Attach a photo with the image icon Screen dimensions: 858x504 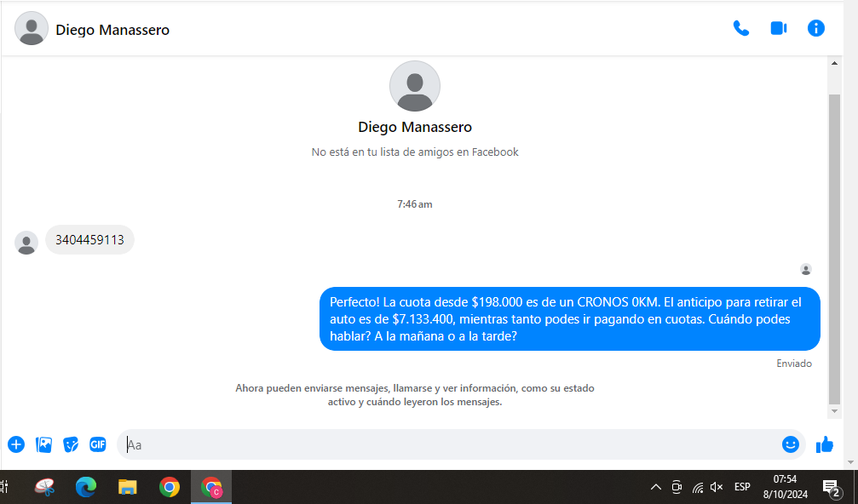(x=43, y=444)
